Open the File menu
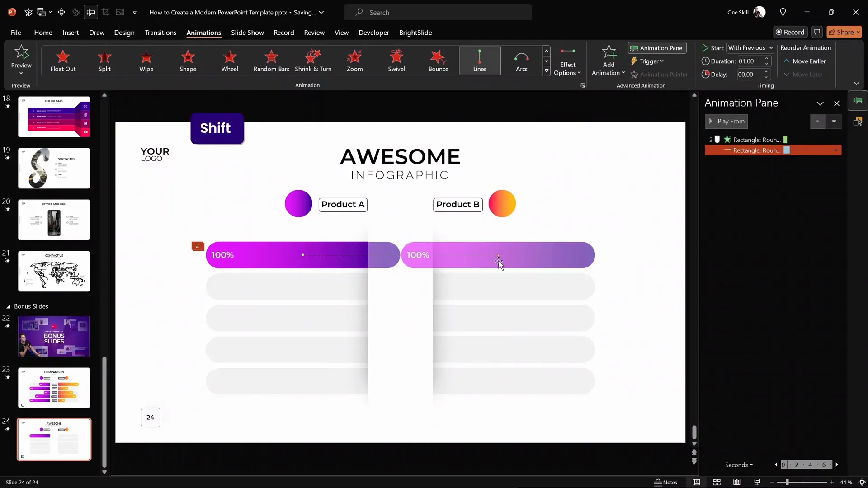Viewport: 868px width, 488px height. point(16,33)
